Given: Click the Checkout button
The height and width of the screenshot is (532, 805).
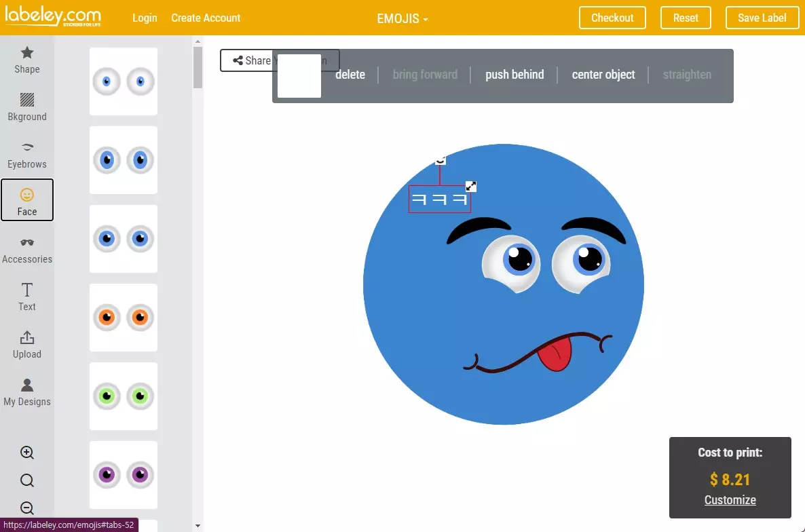Looking at the screenshot, I should tap(612, 18).
